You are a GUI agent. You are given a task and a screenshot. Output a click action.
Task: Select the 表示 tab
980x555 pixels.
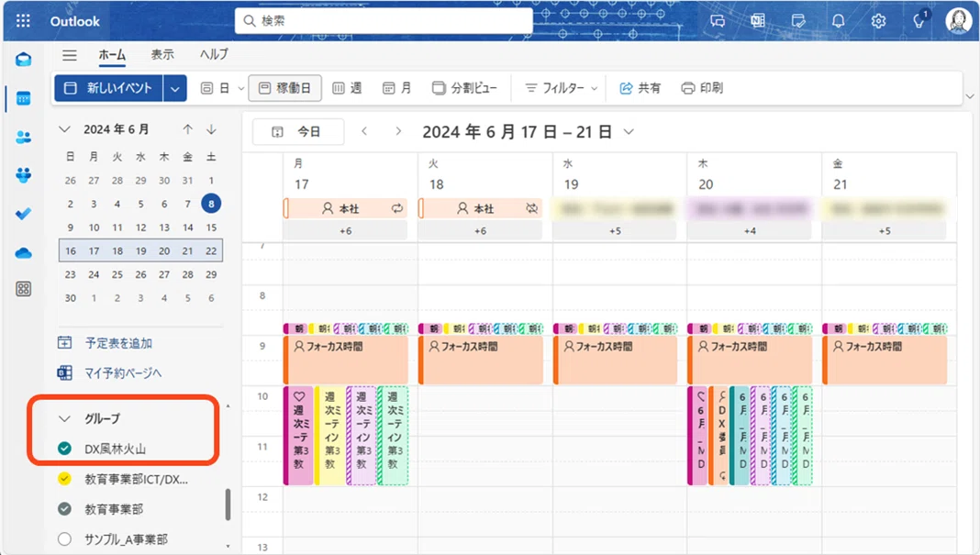click(162, 55)
